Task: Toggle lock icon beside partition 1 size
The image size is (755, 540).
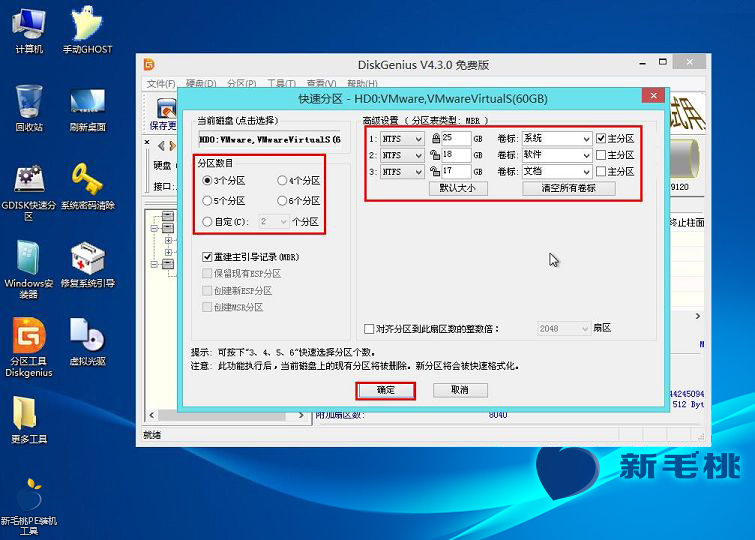Action: [436, 139]
